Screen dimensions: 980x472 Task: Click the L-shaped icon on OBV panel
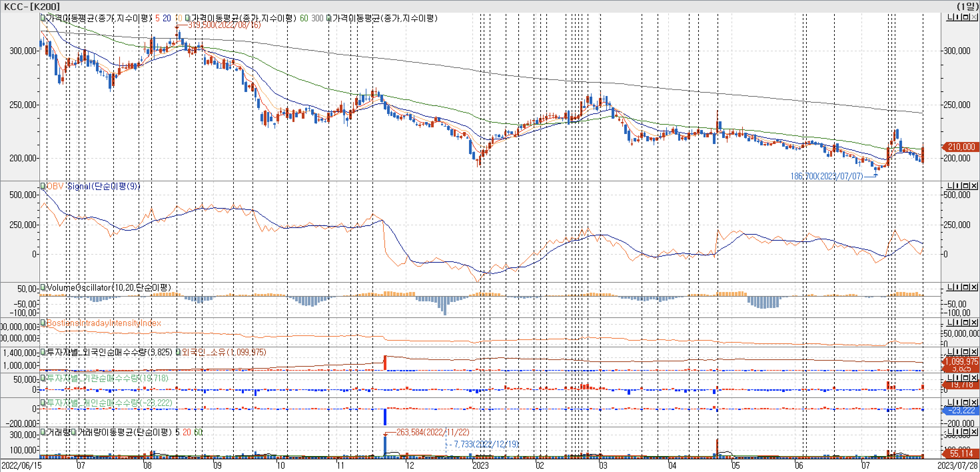coord(950,185)
